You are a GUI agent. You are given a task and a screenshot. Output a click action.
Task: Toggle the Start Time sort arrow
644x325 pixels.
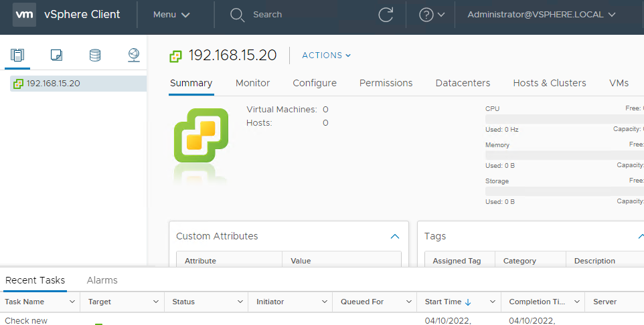coord(468,302)
